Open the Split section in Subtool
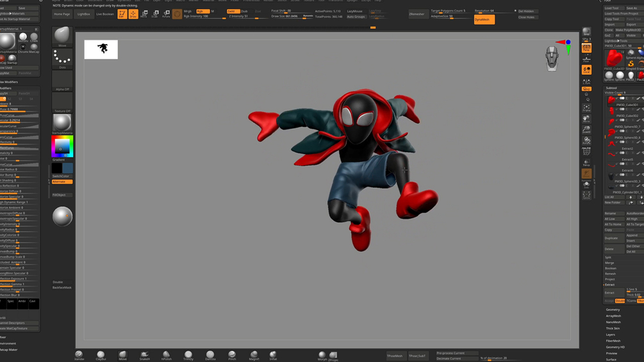 click(x=608, y=258)
